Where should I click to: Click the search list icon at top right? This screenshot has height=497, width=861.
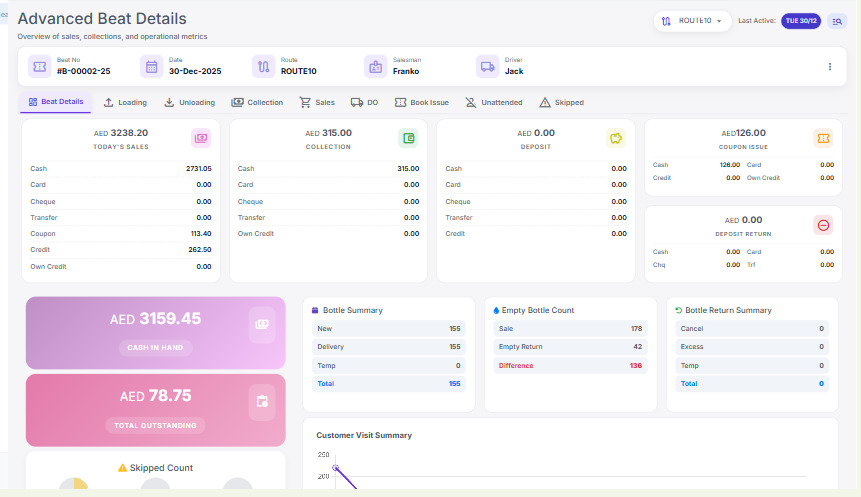tap(836, 21)
